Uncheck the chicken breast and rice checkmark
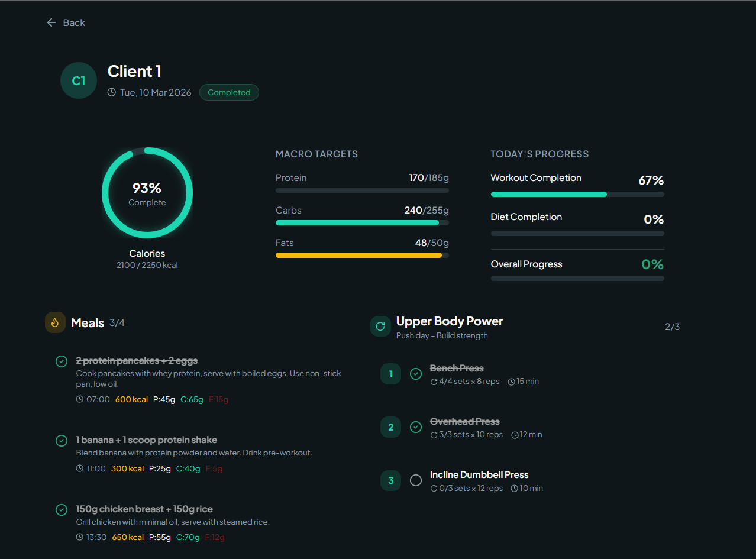The width and height of the screenshot is (756, 559). click(x=61, y=509)
